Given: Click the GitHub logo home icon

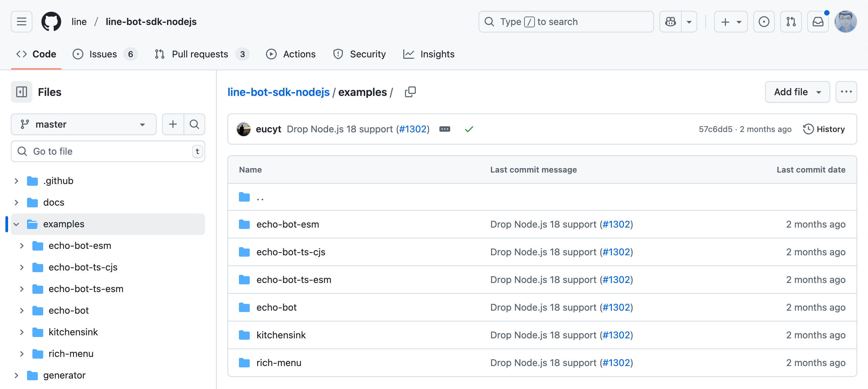Looking at the screenshot, I should [x=51, y=22].
